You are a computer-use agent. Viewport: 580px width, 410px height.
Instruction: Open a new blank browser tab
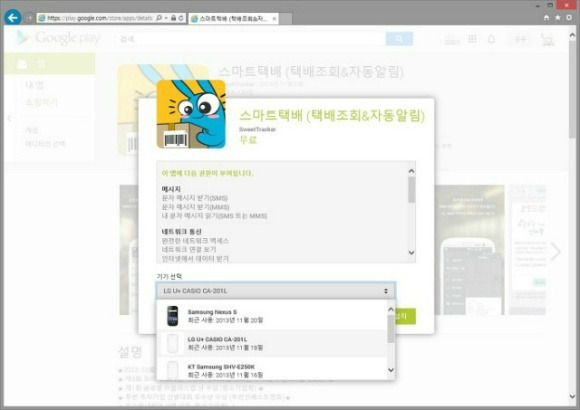[285, 19]
